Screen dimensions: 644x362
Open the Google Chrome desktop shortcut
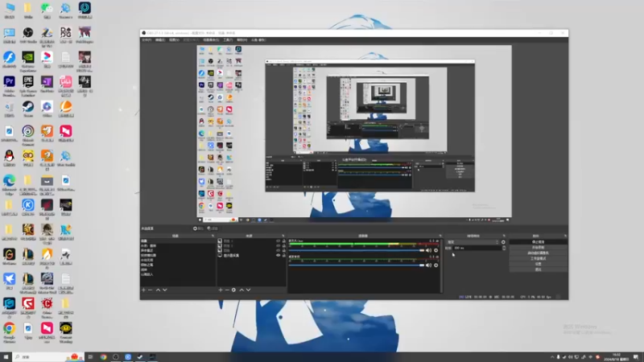coord(9,332)
